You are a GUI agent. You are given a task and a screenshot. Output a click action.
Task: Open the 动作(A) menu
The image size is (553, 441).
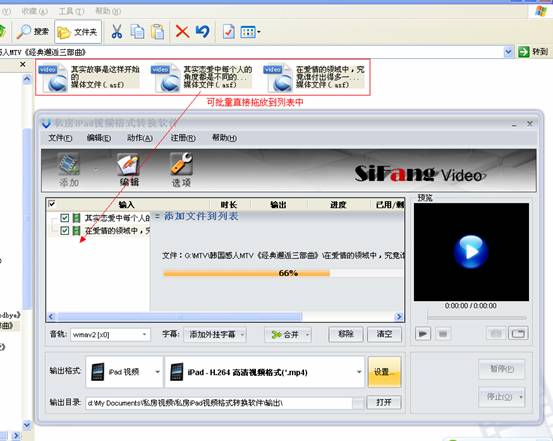click(x=140, y=138)
